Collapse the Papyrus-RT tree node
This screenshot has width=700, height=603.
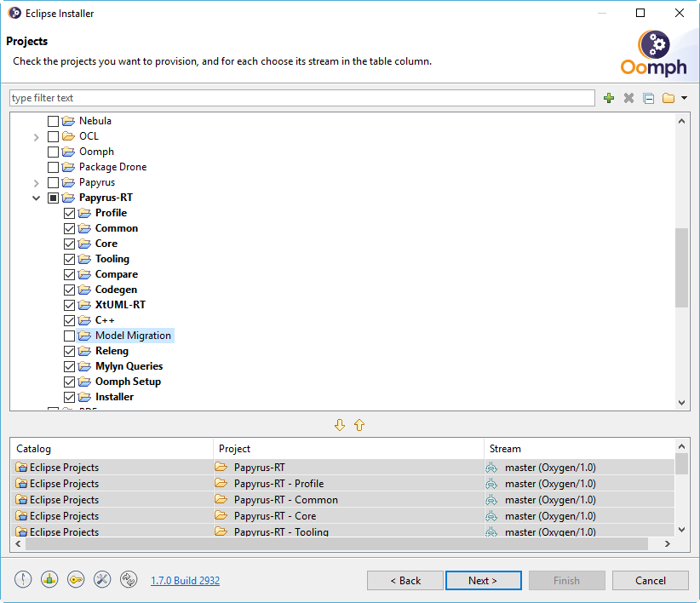tap(36, 198)
